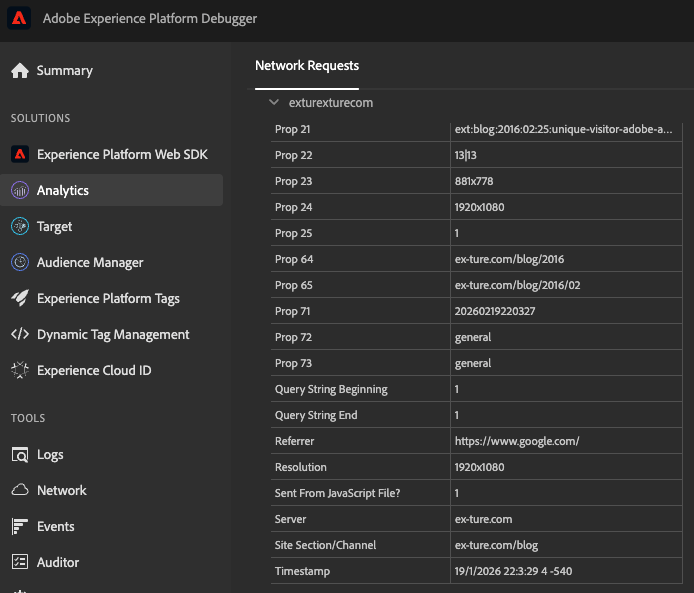The width and height of the screenshot is (694, 593).
Task: Select the Experience Platform Web SDK icon
Action: (20, 154)
